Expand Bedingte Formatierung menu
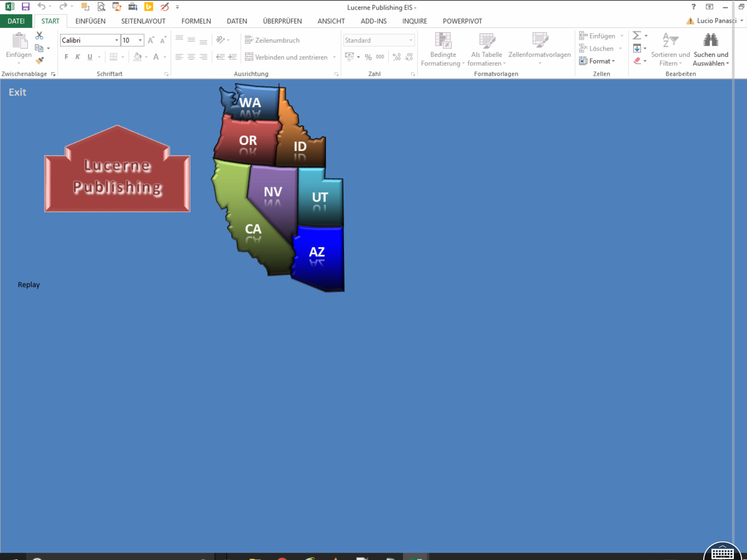This screenshot has width=747, height=560. pyautogui.click(x=443, y=50)
